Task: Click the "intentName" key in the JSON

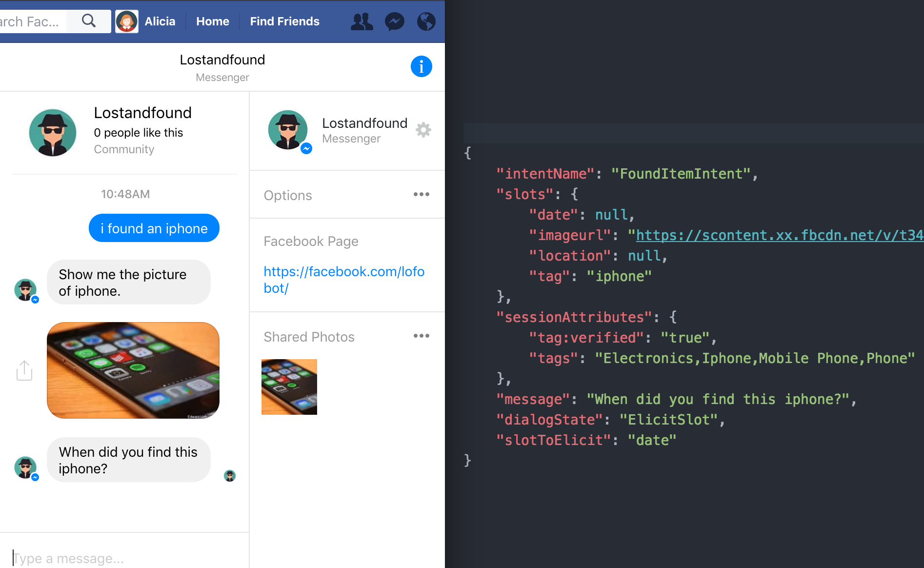Action: point(545,174)
